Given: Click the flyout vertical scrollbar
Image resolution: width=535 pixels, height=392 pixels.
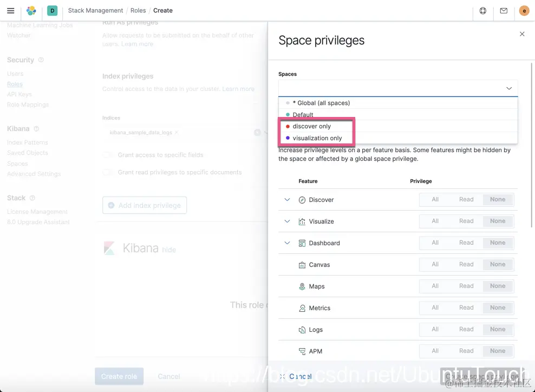Looking at the screenshot, I should pos(532,145).
